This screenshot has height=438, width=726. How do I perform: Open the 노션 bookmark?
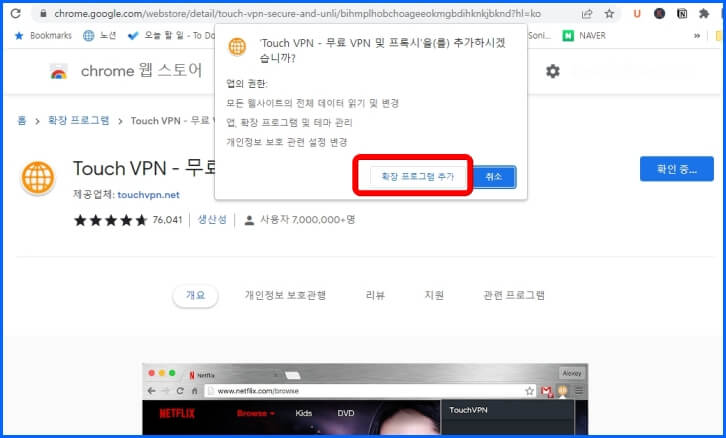(100, 36)
